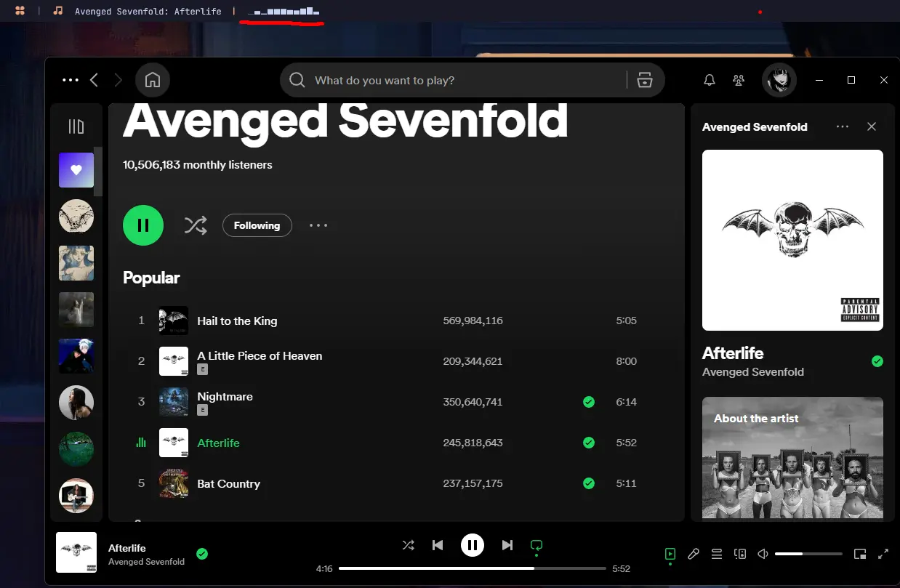Toggle shuffle in playback bar
900x588 pixels.
[x=409, y=545]
